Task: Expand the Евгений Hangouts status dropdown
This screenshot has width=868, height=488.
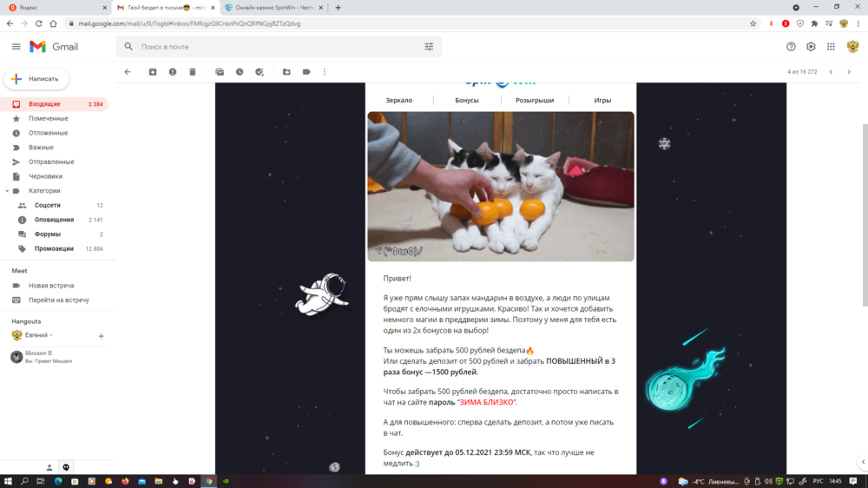Action: coord(51,335)
